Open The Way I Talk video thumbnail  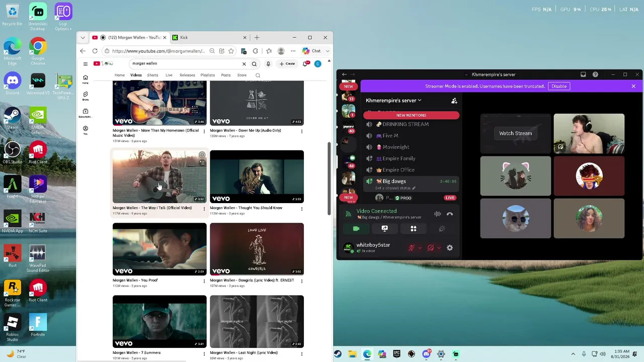[159, 176]
